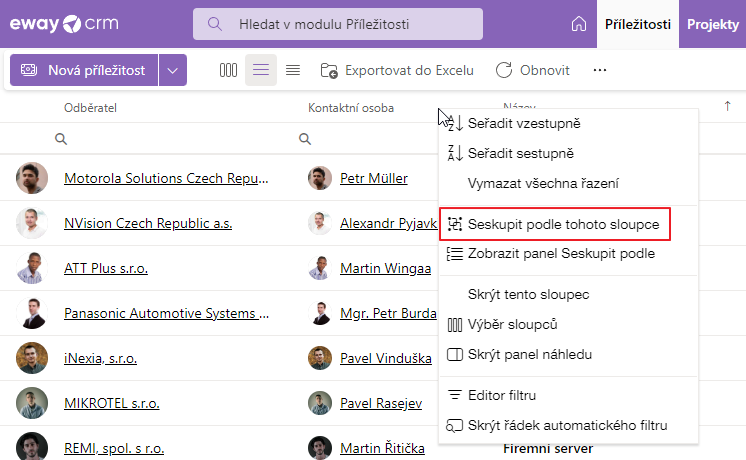
Task: Open NVision Czech Republic a.s. link
Action: point(148,223)
